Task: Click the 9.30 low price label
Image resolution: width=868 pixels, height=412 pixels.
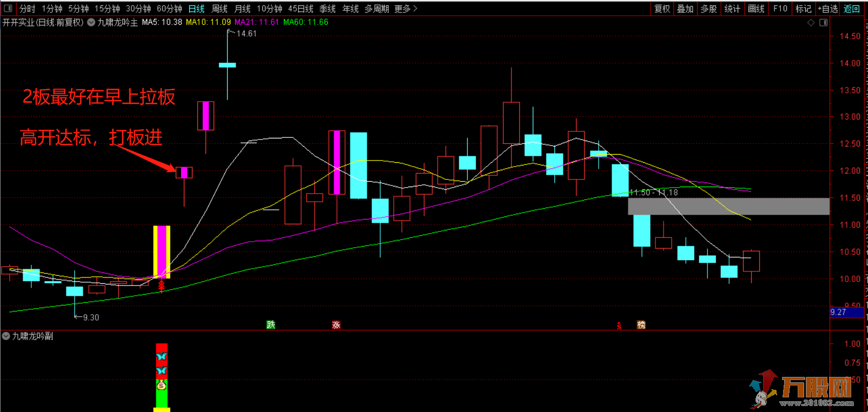Action: coord(91,317)
